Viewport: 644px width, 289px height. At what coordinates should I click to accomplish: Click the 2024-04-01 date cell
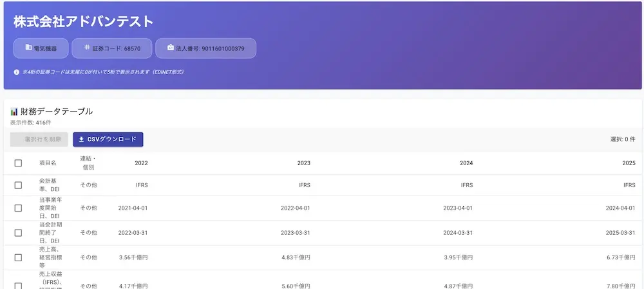(621, 208)
